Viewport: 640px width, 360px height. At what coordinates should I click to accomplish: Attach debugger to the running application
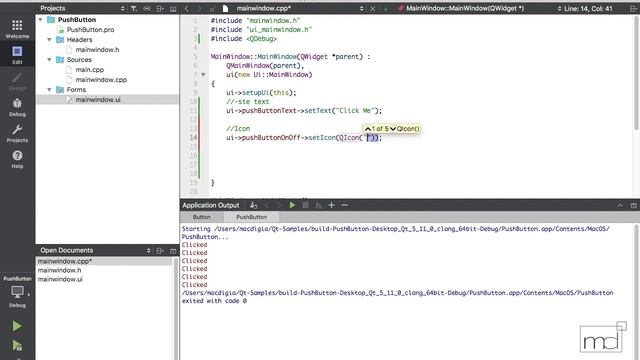(318, 205)
